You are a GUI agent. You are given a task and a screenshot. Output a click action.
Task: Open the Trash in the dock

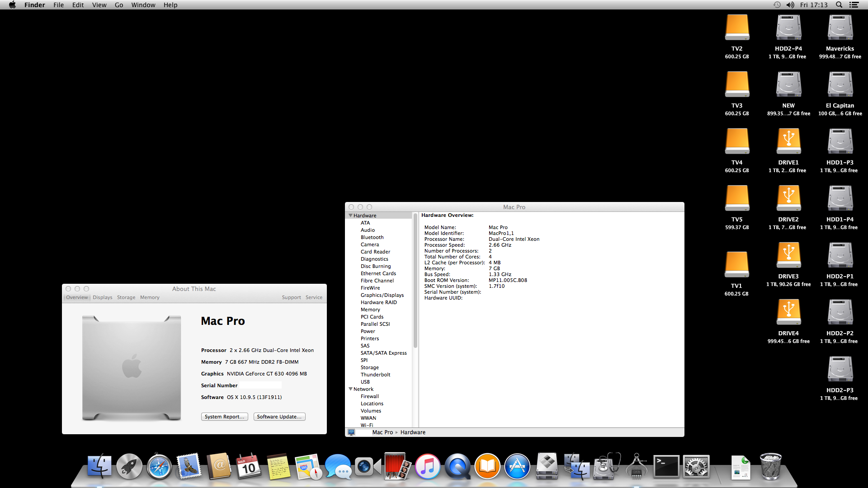770,467
